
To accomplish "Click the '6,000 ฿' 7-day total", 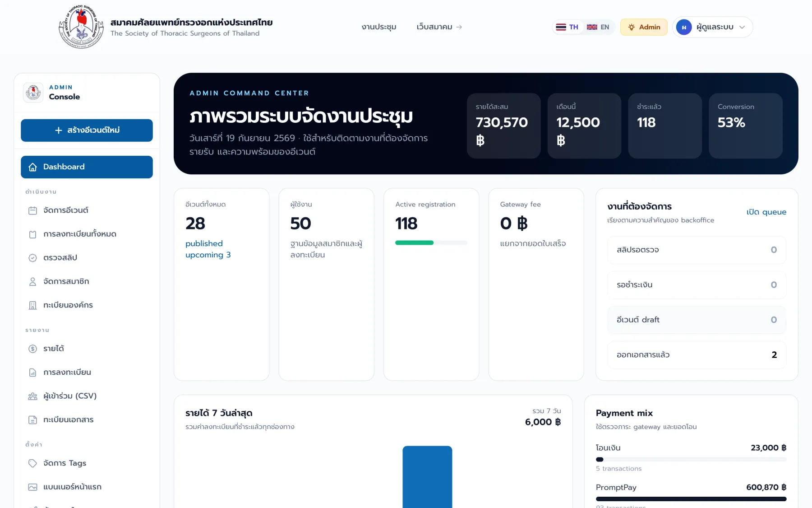I will (x=543, y=422).
